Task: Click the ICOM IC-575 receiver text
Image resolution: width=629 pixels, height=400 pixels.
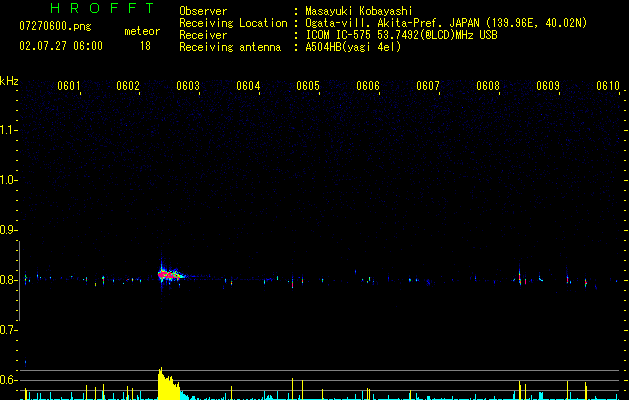Action: (401, 35)
